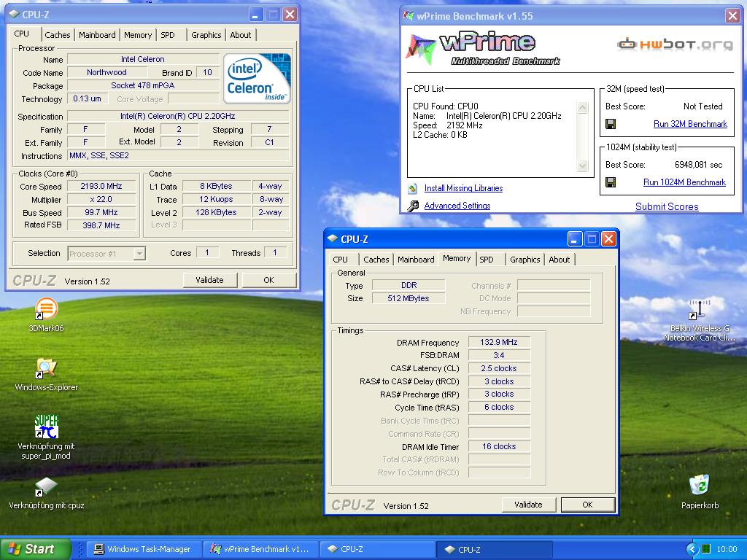Click the Code Name Northwood field
747x560 pixels.
[x=107, y=72]
